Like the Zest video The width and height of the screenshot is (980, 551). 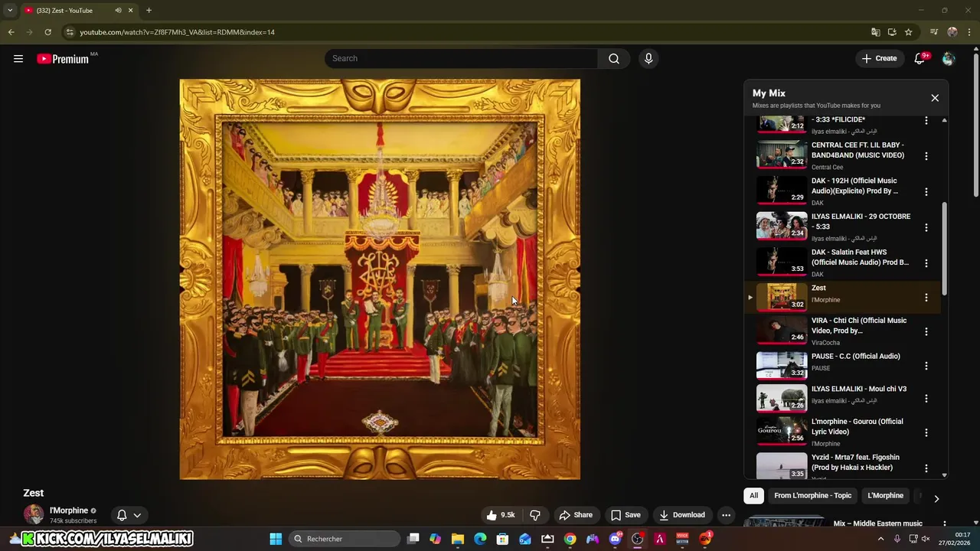tap(500, 515)
